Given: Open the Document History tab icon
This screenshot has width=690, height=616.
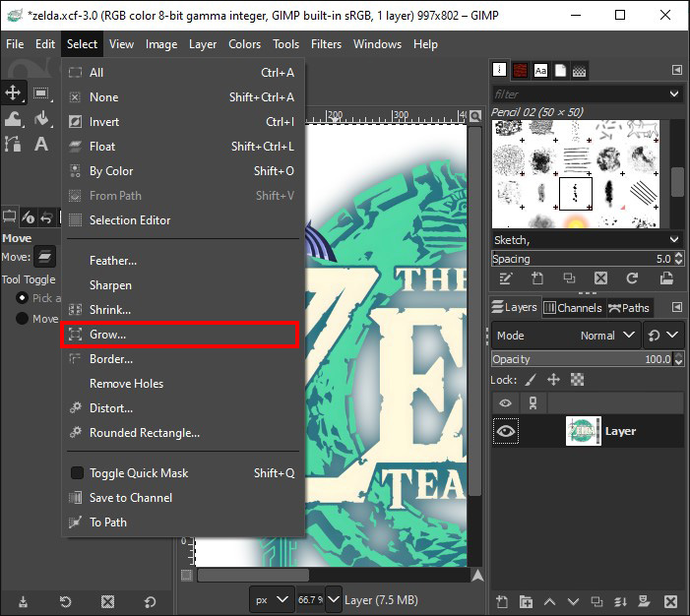Looking at the screenshot, I should [560, 70].
